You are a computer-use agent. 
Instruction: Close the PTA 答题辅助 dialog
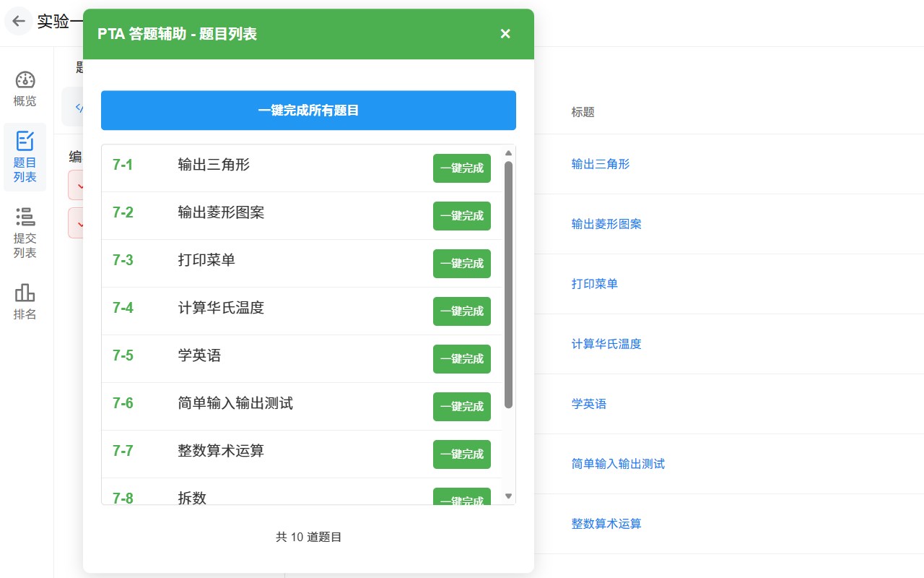click(x=505, y=34)
